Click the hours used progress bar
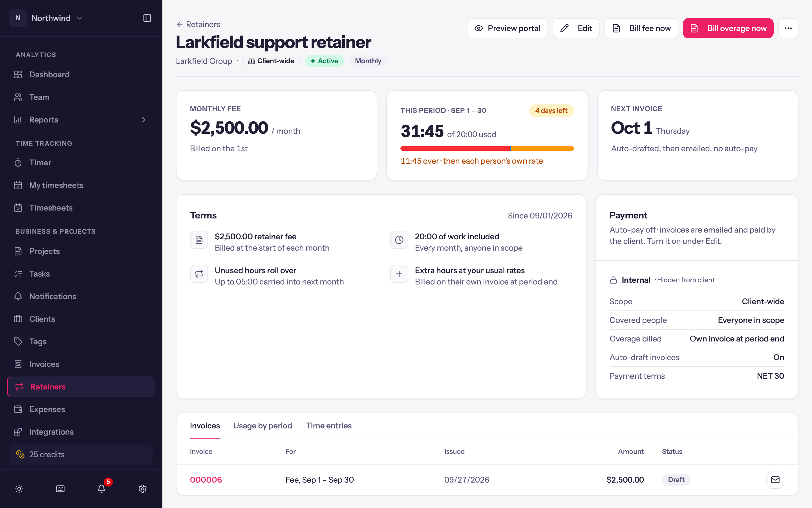The width and height of the screenshot is (812, 508). point(487,148)
